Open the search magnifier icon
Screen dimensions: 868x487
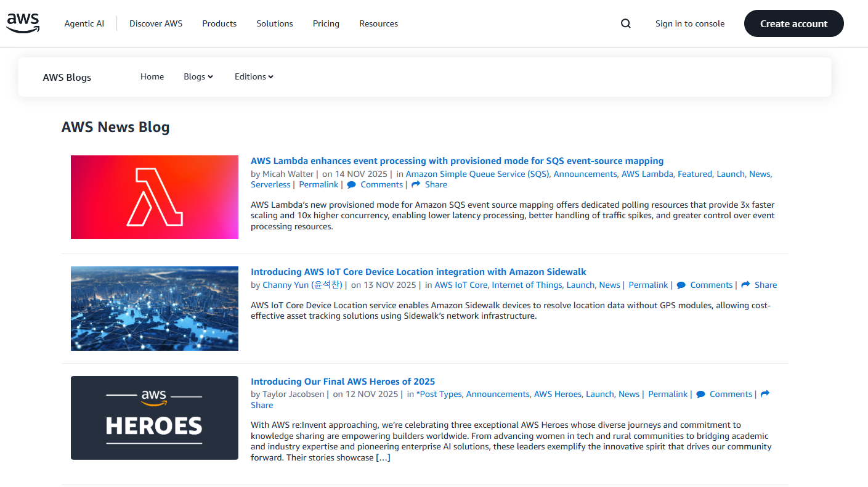tap(625, 23)
